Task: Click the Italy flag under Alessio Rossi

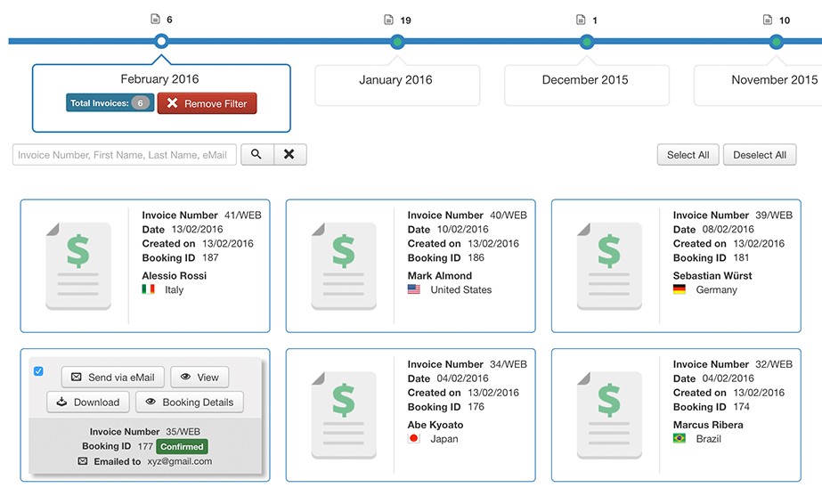Action: 148,289
